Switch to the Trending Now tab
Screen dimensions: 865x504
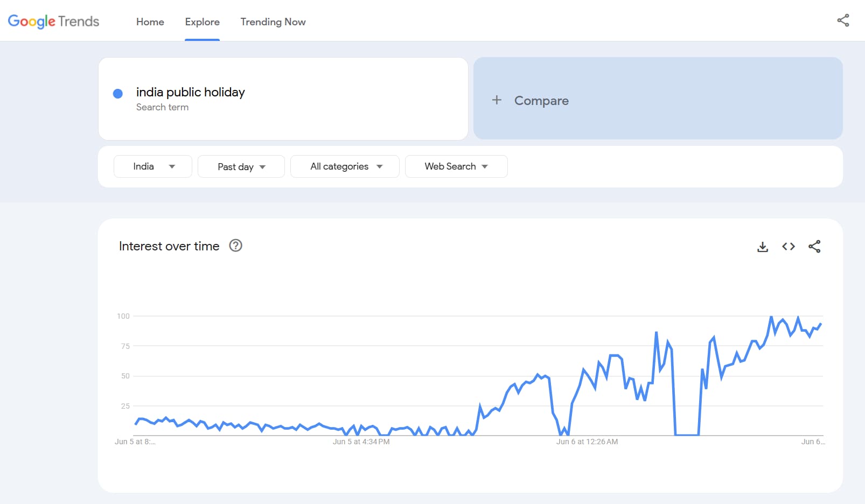click(x=273, y=22)
